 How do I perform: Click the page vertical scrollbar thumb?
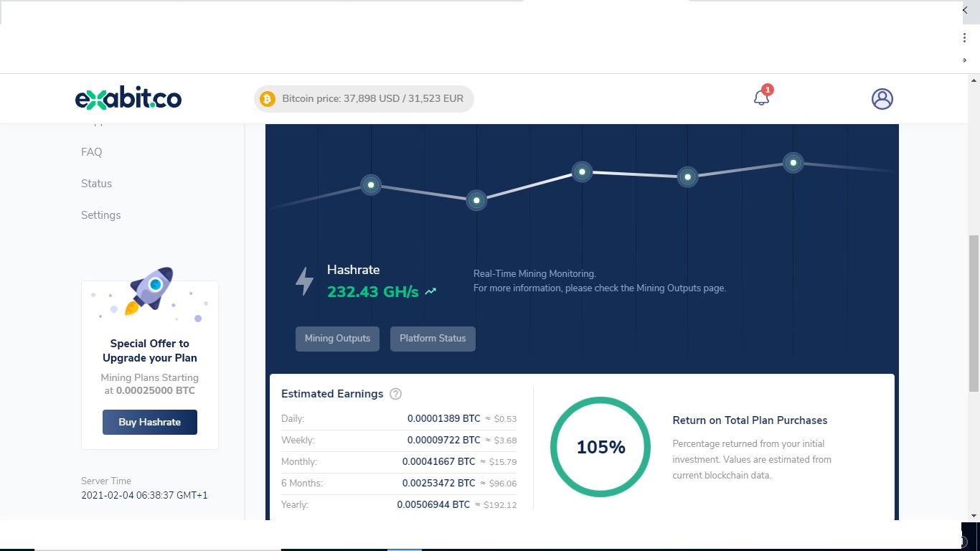point(974,313)
